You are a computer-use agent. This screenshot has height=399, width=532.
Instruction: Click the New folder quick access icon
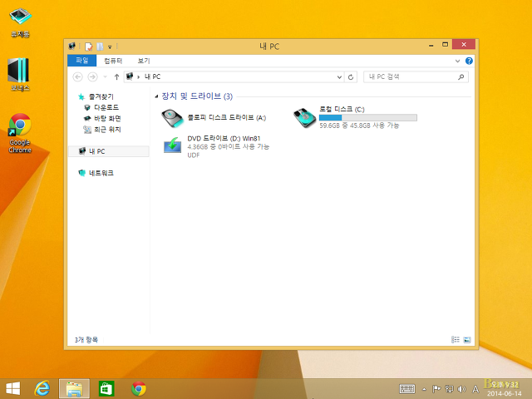pyautogui.click(x=100, y=47)
